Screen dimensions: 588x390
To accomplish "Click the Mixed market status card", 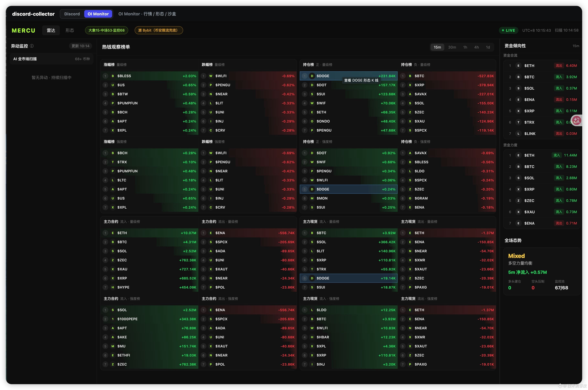I will (x=542, y=271).
